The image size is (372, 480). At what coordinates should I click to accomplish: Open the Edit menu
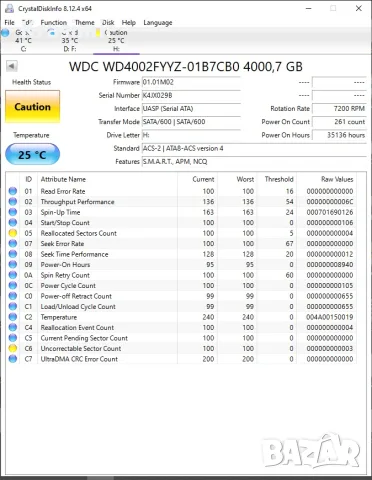pos(28,23)
